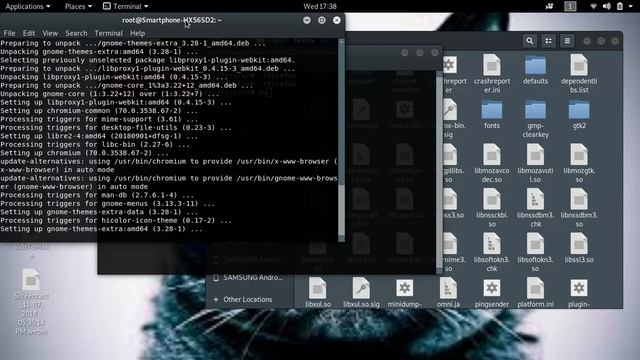The image size is (640, 360).
Task: Select the platform.ini file
Action: click(x=535, y=292)
